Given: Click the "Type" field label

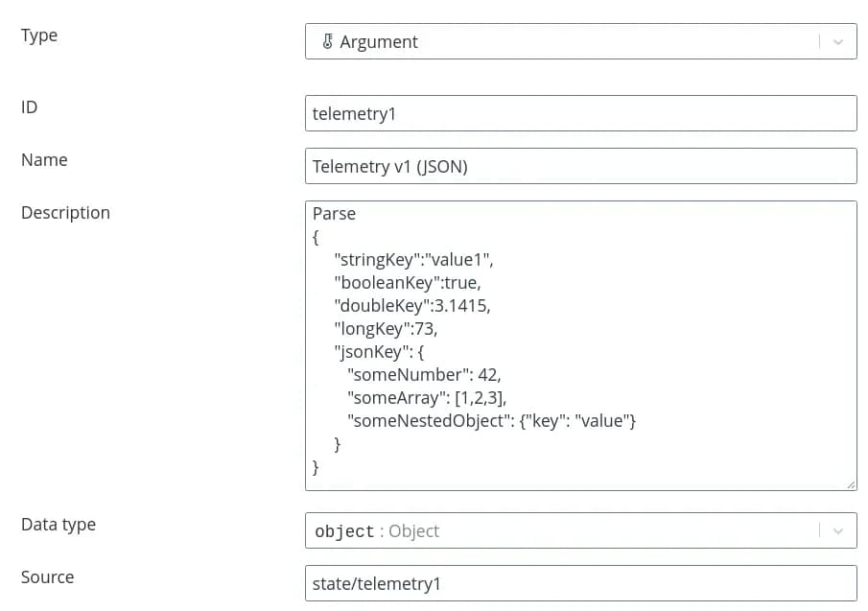Looking at the screenshot, I should coord(39,35).
